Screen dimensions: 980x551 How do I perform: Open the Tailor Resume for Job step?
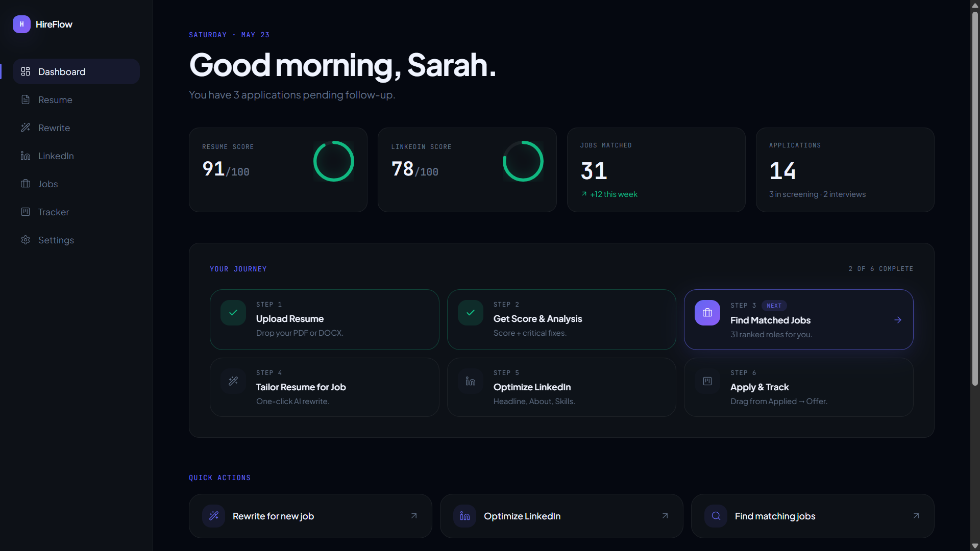tap(325, 387)
